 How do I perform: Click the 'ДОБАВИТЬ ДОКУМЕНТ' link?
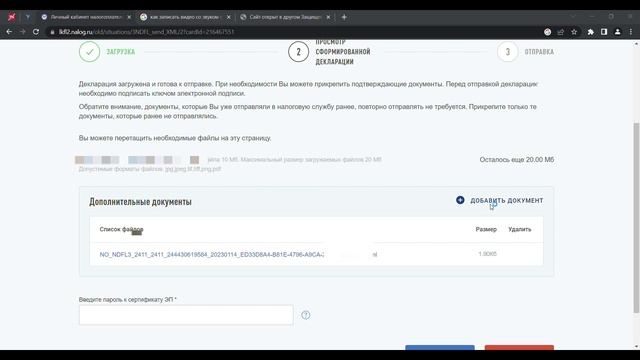click(507, 200)
